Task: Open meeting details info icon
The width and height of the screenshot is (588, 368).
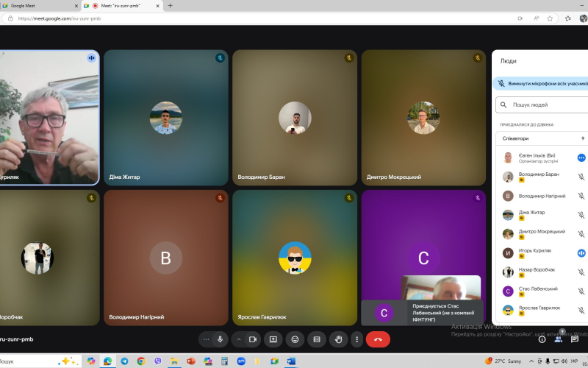Action: (x=542, y=339)
